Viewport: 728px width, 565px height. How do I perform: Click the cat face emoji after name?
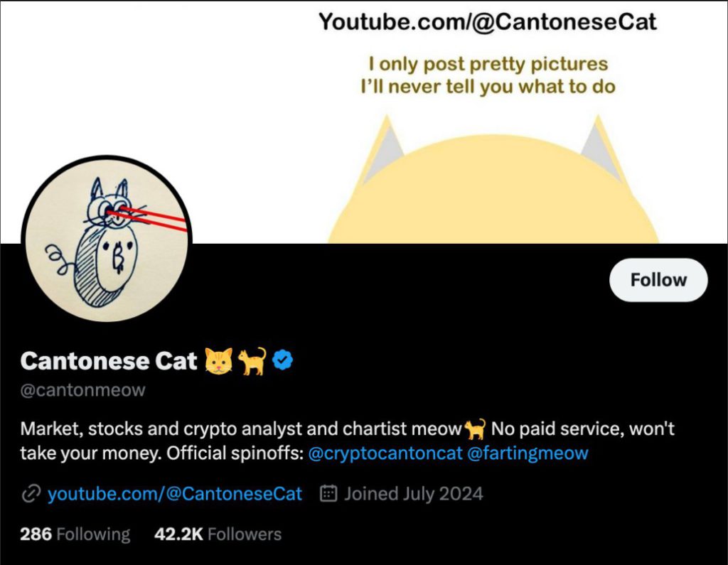(x=218, y=361)
